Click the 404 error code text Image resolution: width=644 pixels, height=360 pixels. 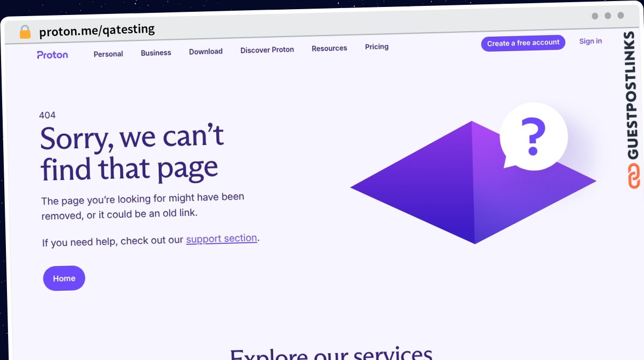pyautogui.click(x=47, y=115)
